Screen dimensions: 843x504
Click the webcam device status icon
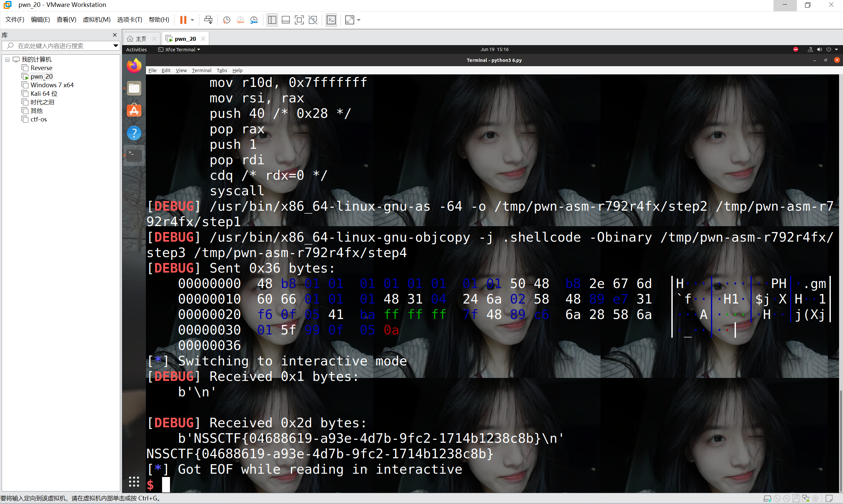pos(815,498)
